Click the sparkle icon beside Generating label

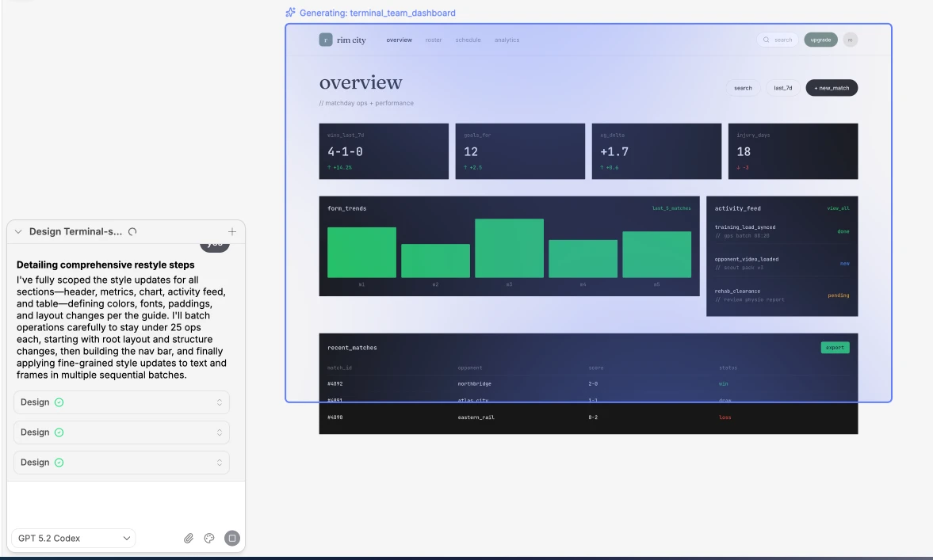(290, 13)
